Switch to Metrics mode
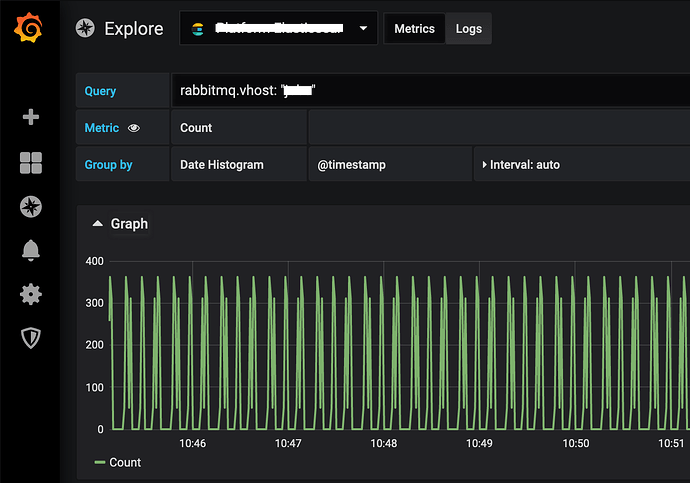This screenshot has height=483, width=690. (414, 29)
